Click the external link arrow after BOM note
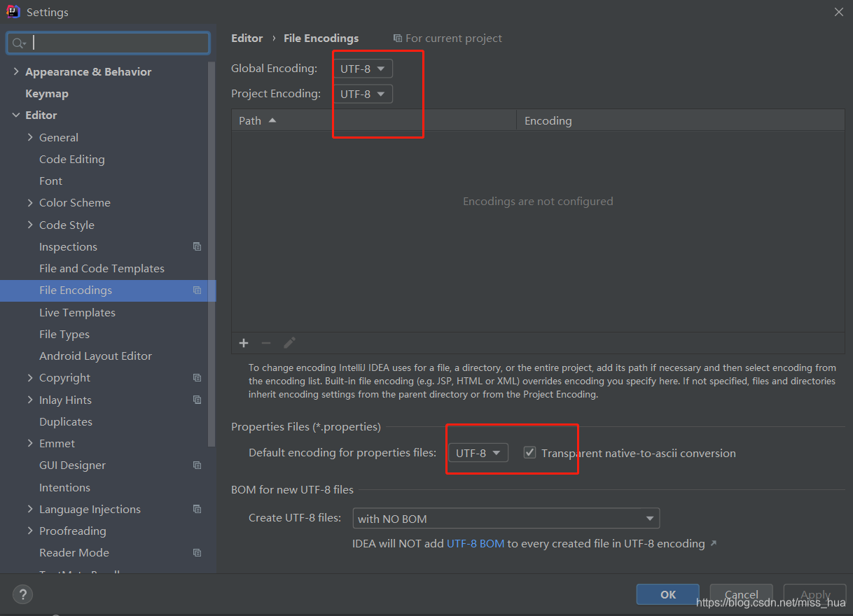Viewport: 853px width, 616px height. 714,543
